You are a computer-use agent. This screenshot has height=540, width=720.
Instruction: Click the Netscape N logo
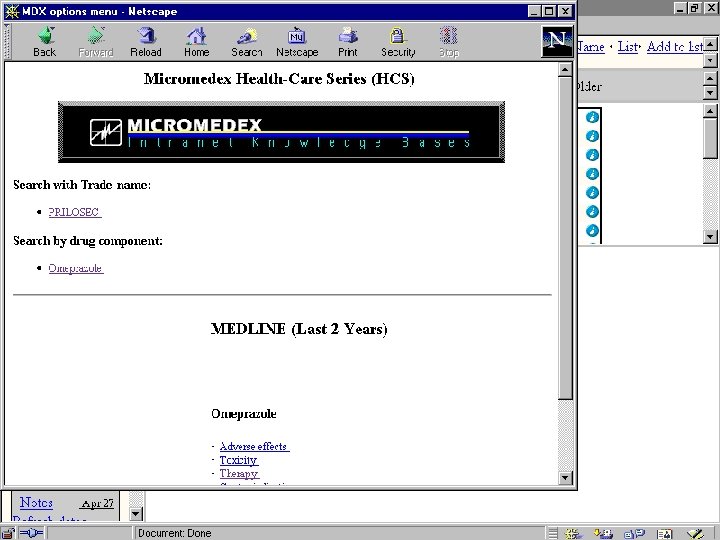(557, 42)
